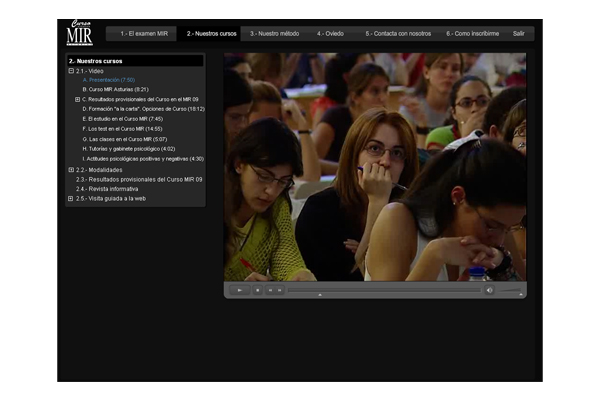Open 'F. Los test en el Curso MIR' video
600x400 pixels.
(122, 129)
